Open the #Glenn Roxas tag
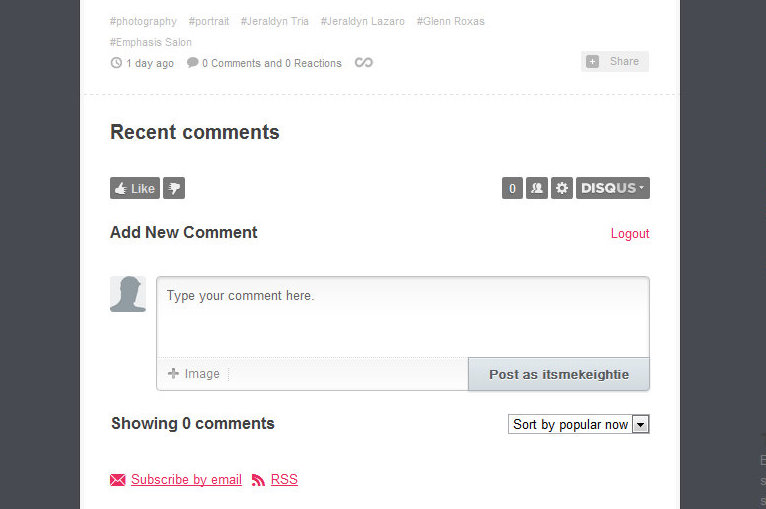Viewport: 766px width, 509px height. [450, 21]
